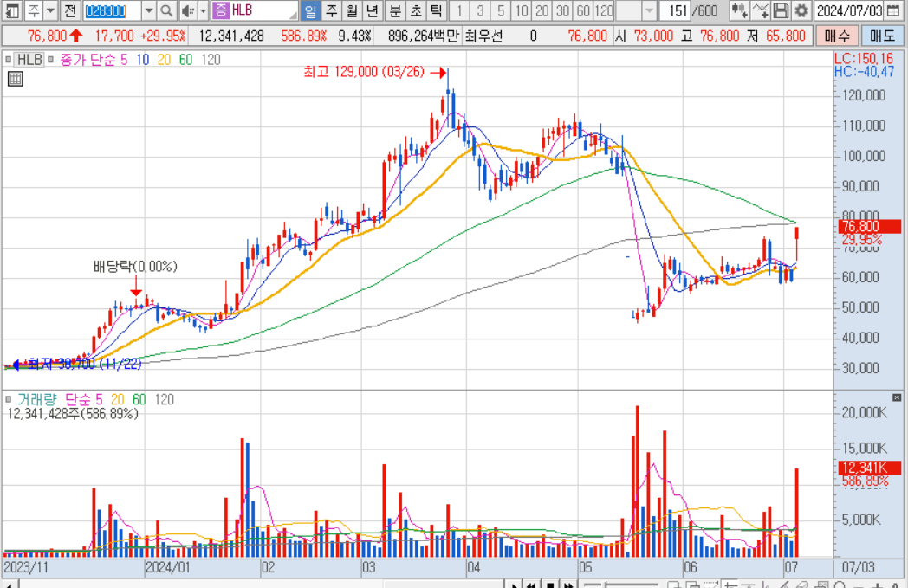Click the 배당락(0.00%) marker label

tap(135, 266)
